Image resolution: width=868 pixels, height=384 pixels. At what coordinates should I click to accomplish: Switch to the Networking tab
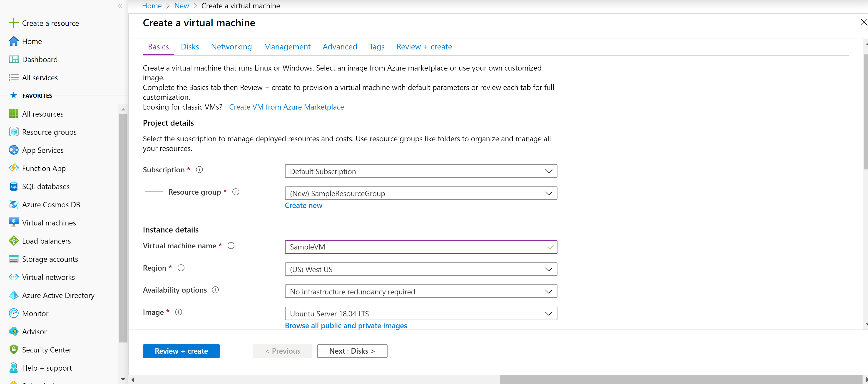pyautogui.click(x=231, y=47)
